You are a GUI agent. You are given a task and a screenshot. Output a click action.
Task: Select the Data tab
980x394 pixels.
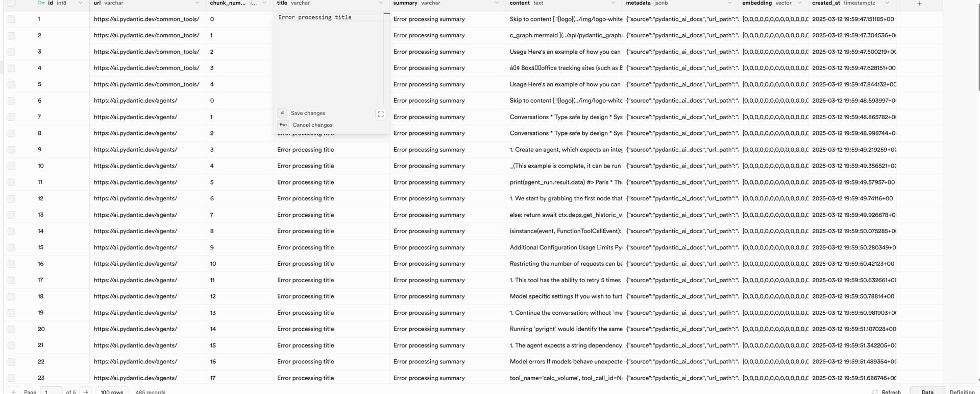pos(927,391)
